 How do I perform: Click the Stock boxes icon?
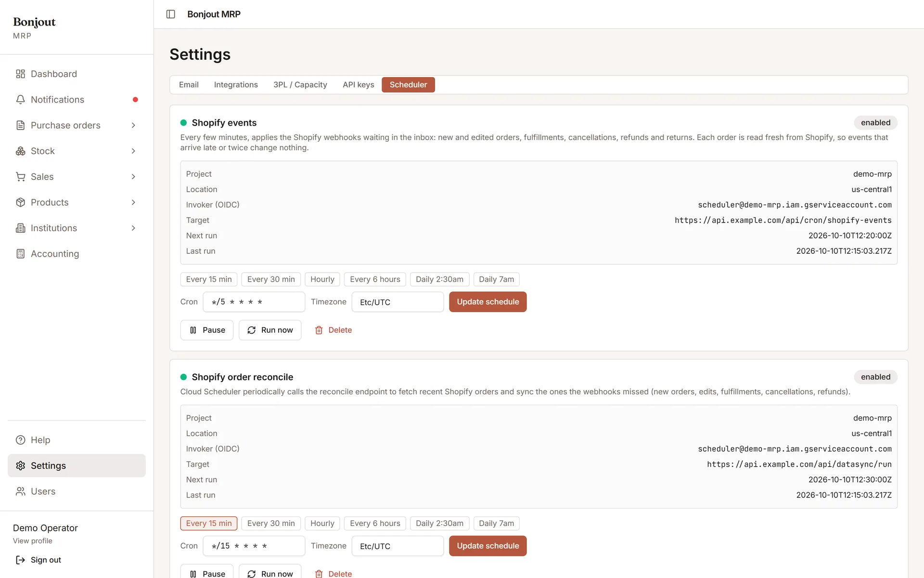click(x=20, y=151)
